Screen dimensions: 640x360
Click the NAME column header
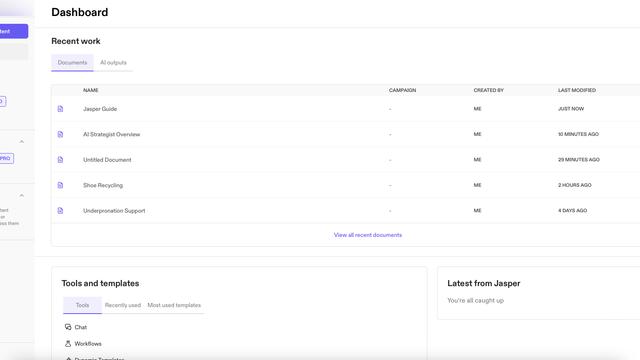pyautogui.click(x=91, y=90)
